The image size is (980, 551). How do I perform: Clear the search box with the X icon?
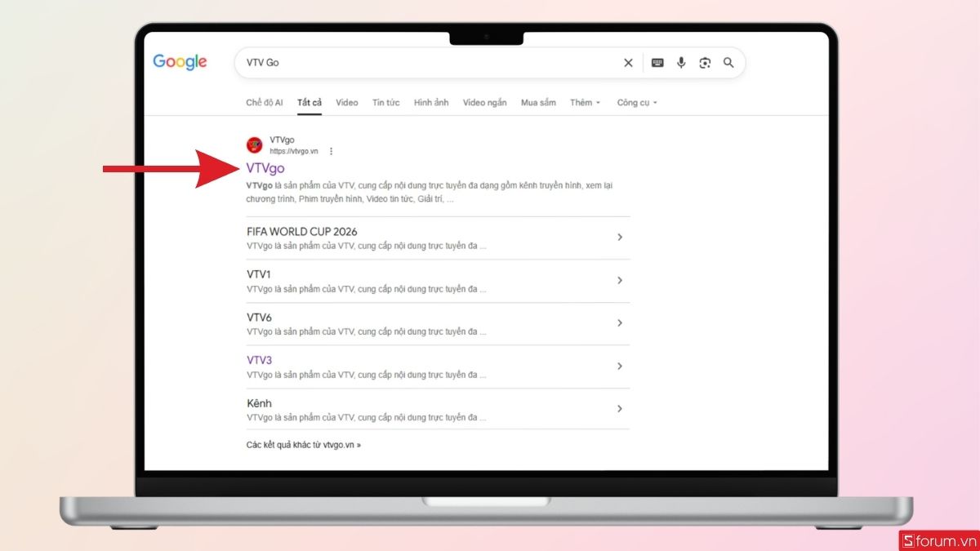point(628,63)
